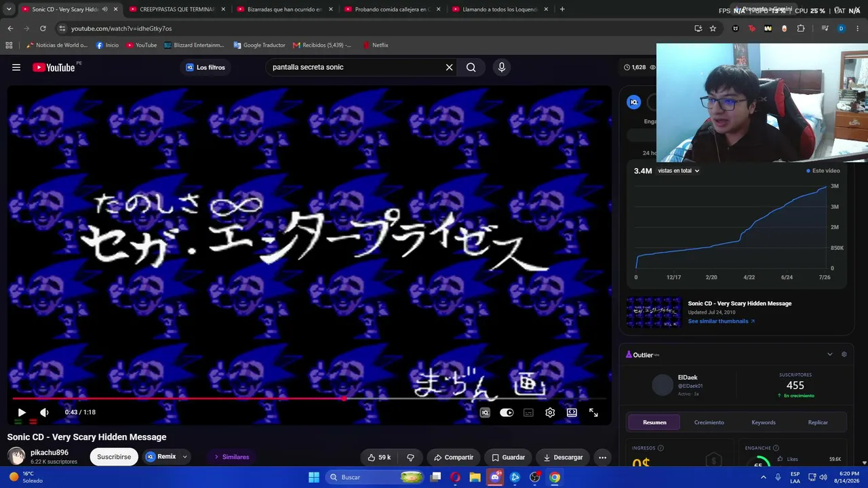
Task: Open Windows taskbar search box
Action: point(374,477)
